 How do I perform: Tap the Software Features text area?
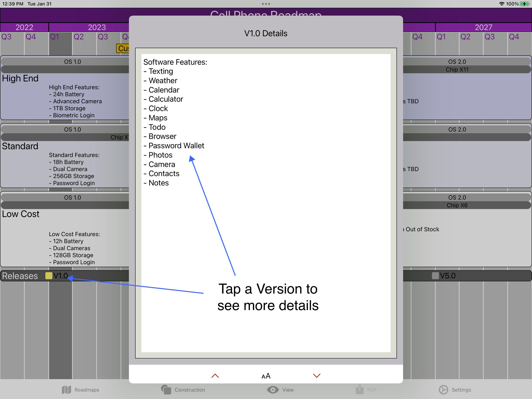[x=266, y=203]
